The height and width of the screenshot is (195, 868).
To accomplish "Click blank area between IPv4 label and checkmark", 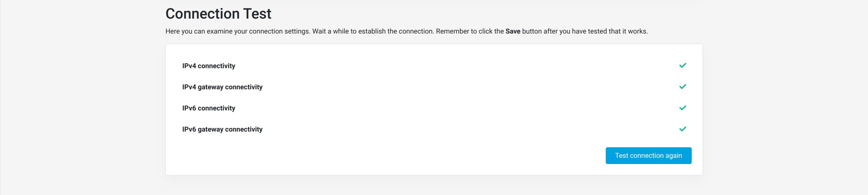I will point(455,66).
